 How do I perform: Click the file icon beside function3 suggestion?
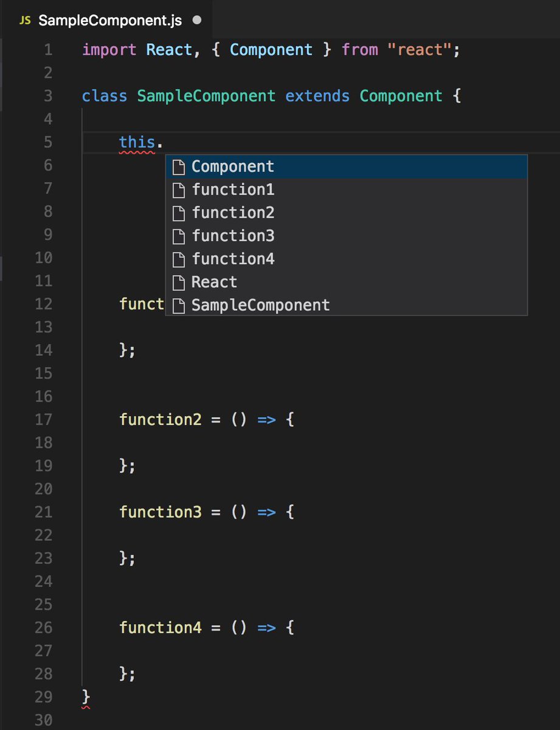(178, 236)
